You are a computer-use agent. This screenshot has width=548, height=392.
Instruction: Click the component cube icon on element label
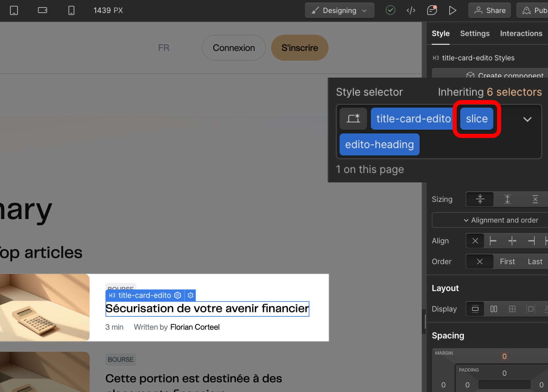[177, 295]
